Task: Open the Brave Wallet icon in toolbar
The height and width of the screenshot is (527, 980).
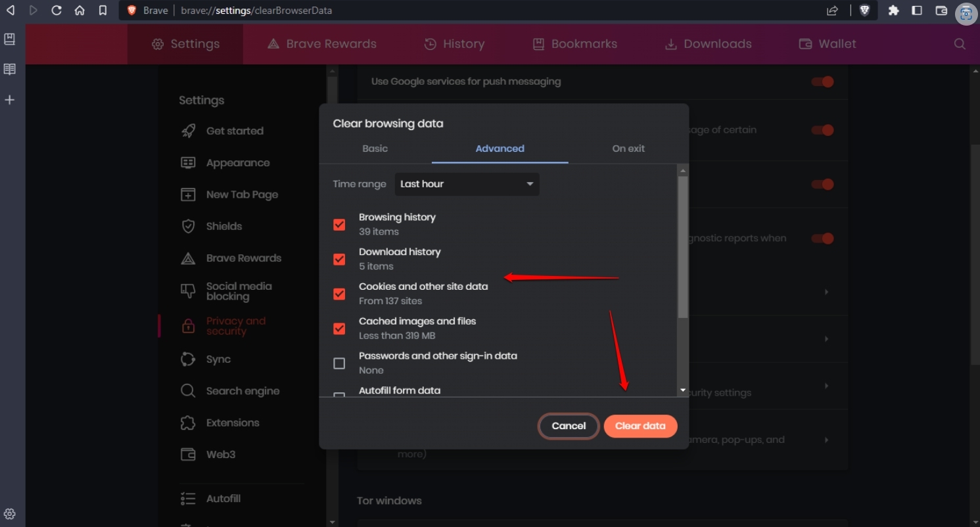Action: click(x=941, y=11)
